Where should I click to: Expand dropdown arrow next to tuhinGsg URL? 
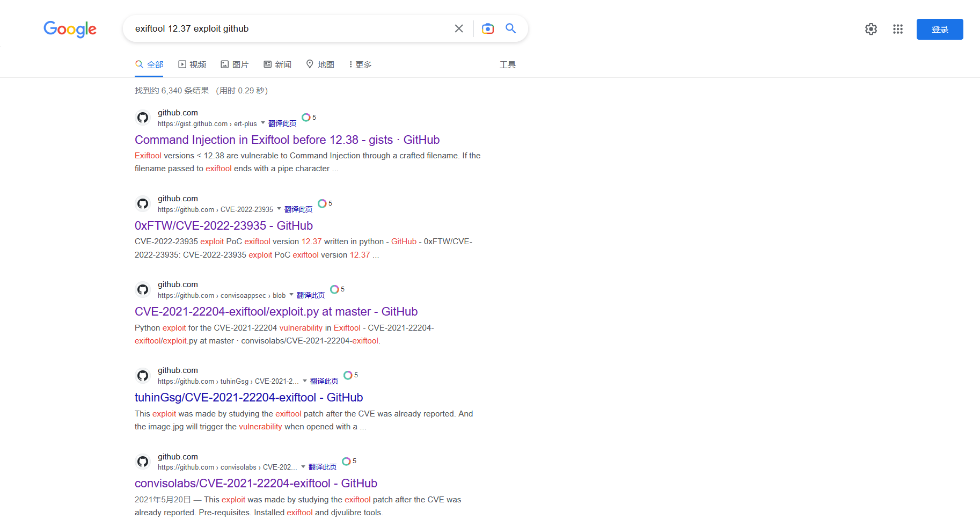(305, 381)
